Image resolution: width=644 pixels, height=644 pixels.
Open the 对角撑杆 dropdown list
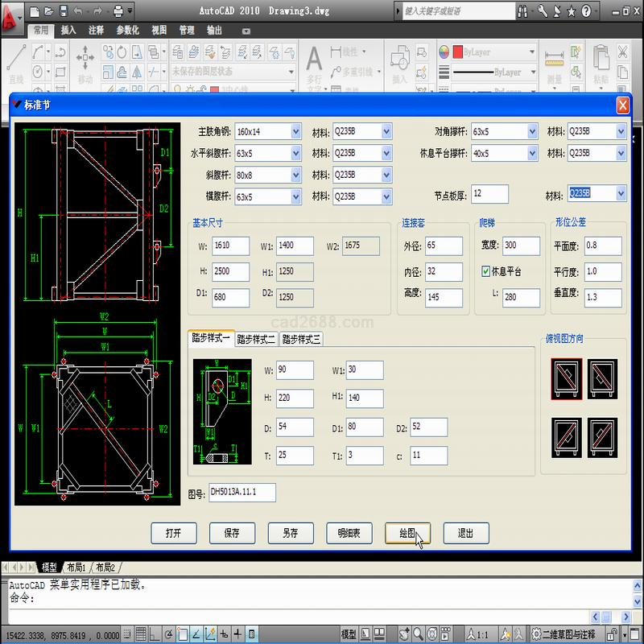click(531, 131)
